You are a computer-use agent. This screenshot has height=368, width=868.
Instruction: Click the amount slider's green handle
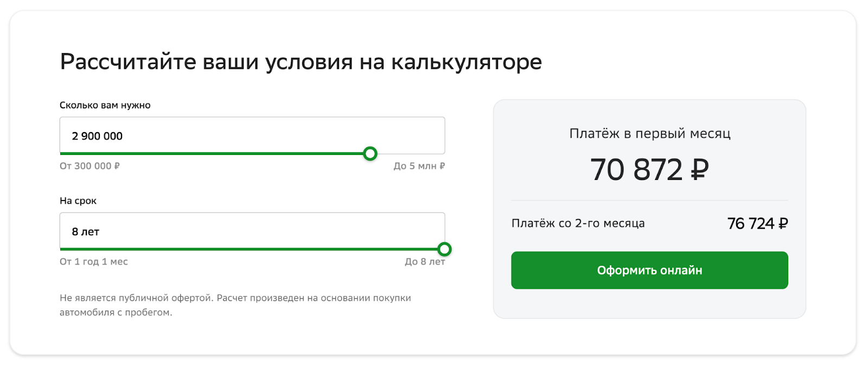pyautogui.click(x=370, y=154)
